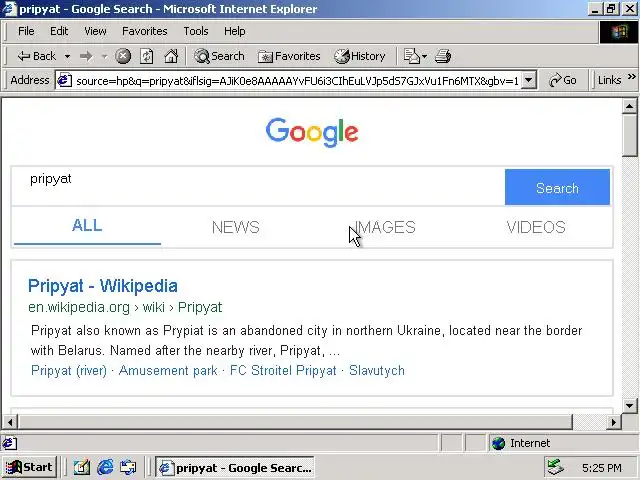Click the Internet zone indicator in status bar
The width and height of the screenshot is (640, 480).
(521, 443)
